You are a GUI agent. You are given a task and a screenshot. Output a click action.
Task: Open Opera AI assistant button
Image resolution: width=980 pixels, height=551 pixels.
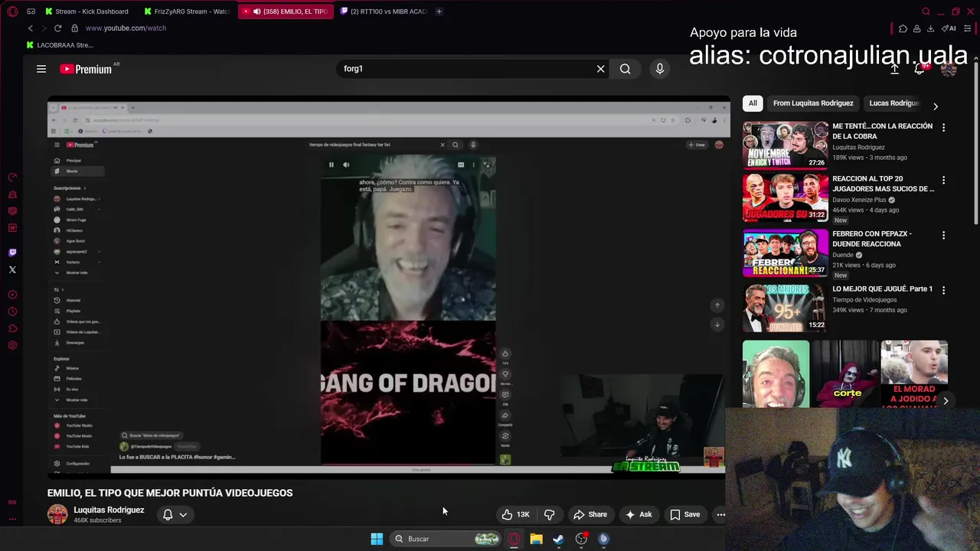click(x=949, y=28)
